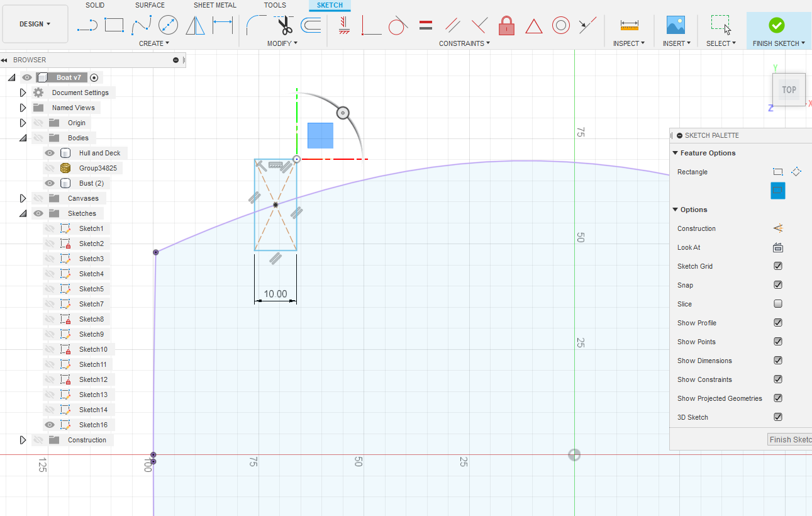
Task: Select the Sketch Dimension tool
Action: (223, 25)
